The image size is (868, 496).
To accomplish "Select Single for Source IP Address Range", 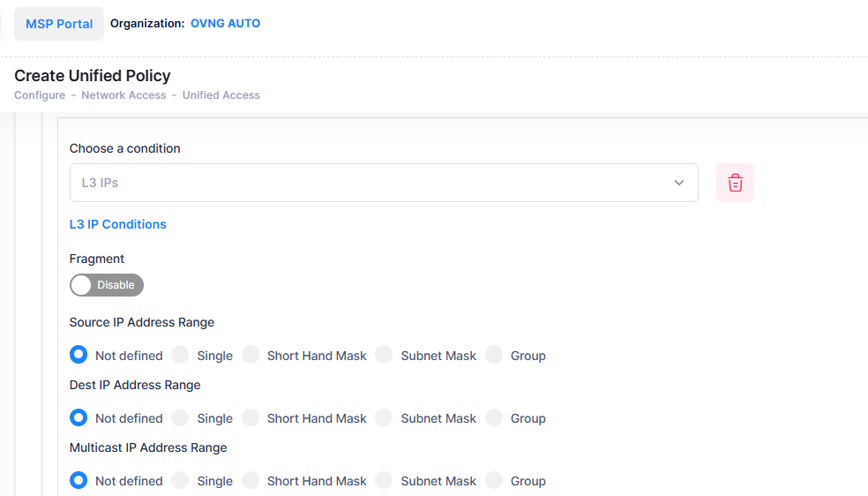I will pyautogui.click(x=181, y=355).
